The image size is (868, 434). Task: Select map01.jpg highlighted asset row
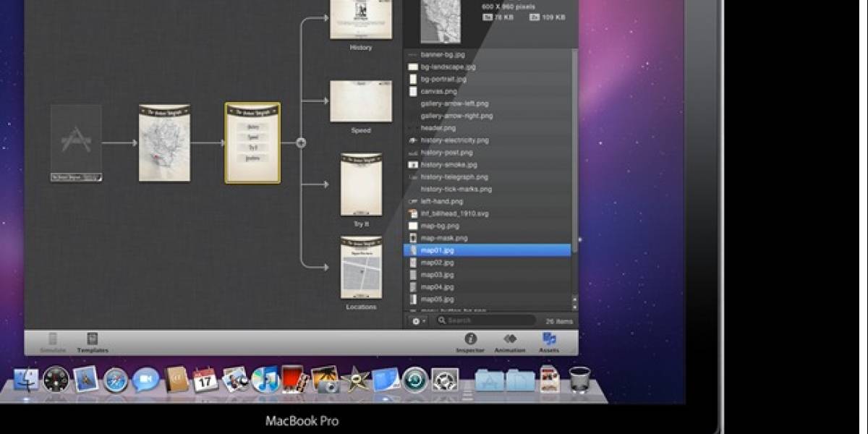tap(487, 250)
